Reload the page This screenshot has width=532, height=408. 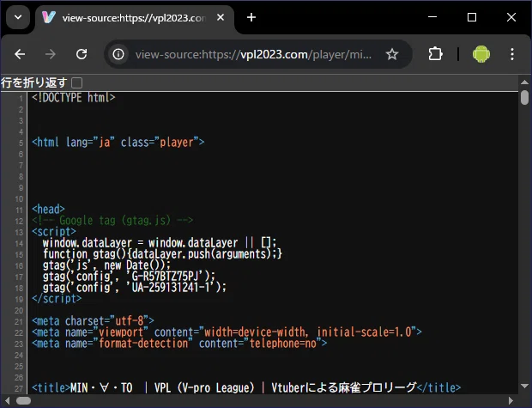tap(82, 54)
